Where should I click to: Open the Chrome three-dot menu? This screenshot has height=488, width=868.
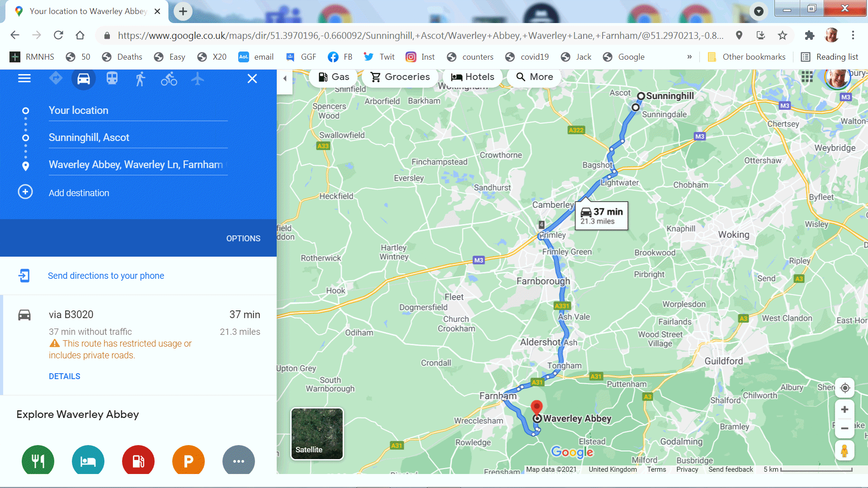(x=853, y=35)
